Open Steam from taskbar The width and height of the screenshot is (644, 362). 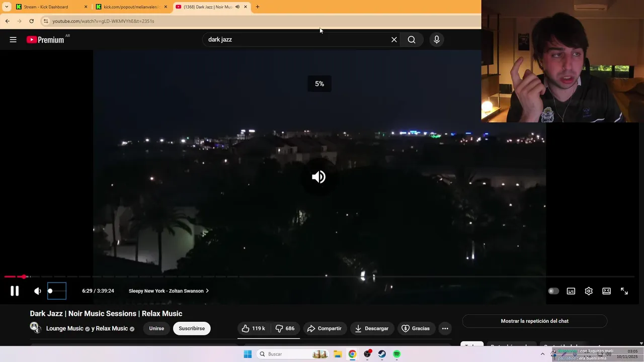click(x=382, y=354)
